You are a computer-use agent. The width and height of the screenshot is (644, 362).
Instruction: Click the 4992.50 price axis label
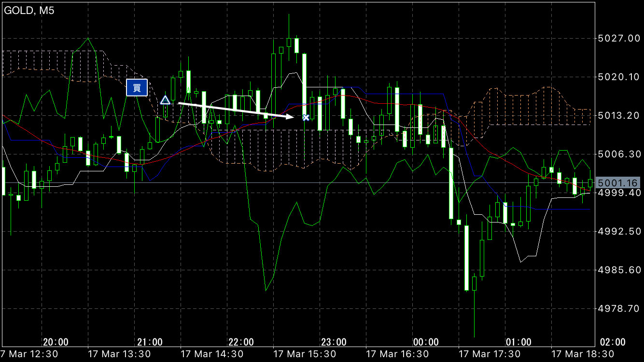click(x=618, y=231)
